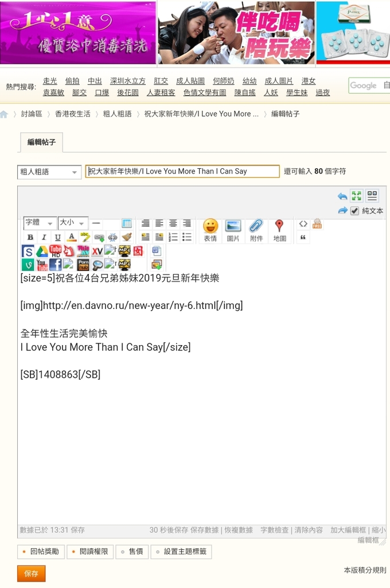
Task: Click the paperclip attachment (附件) icon
Action: [x=256, y=230]
